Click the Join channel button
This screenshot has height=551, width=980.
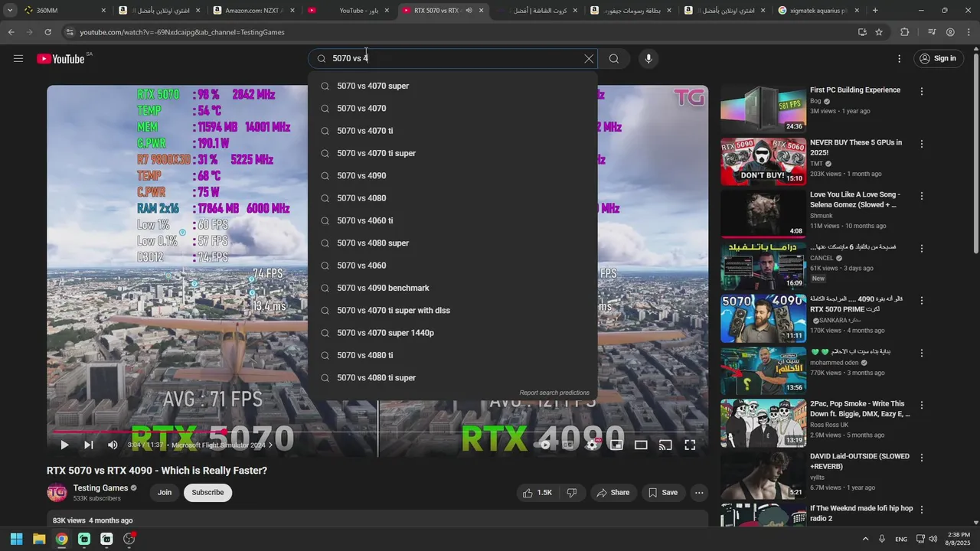[x=165, y=493]
